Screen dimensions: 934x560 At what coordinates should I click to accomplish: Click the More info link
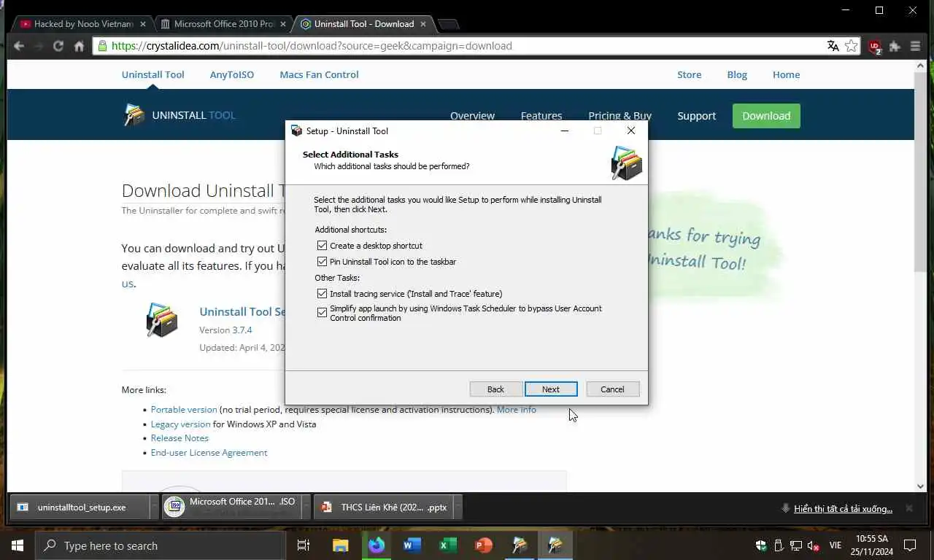(x=517, y=410)
